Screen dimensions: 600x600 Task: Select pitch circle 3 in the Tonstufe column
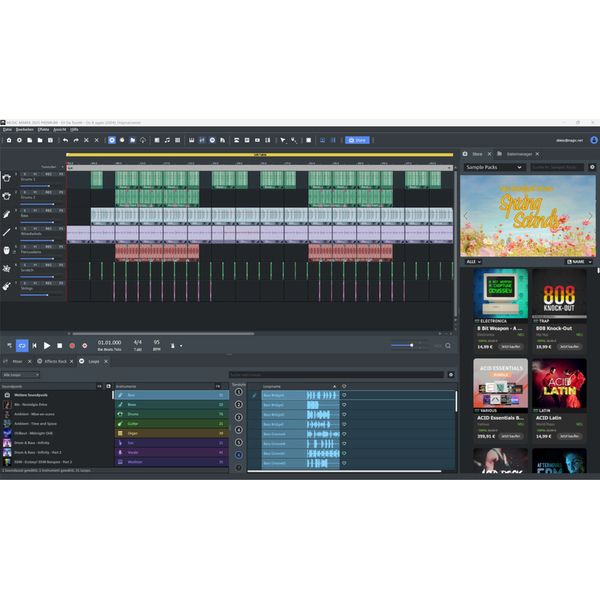(238, 417)
